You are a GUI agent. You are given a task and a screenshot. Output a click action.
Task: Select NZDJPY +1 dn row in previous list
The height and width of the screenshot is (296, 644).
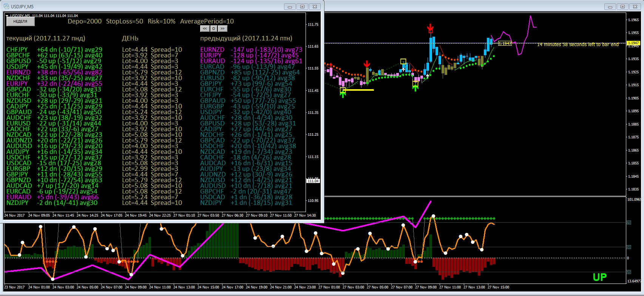tap(246, 203)
